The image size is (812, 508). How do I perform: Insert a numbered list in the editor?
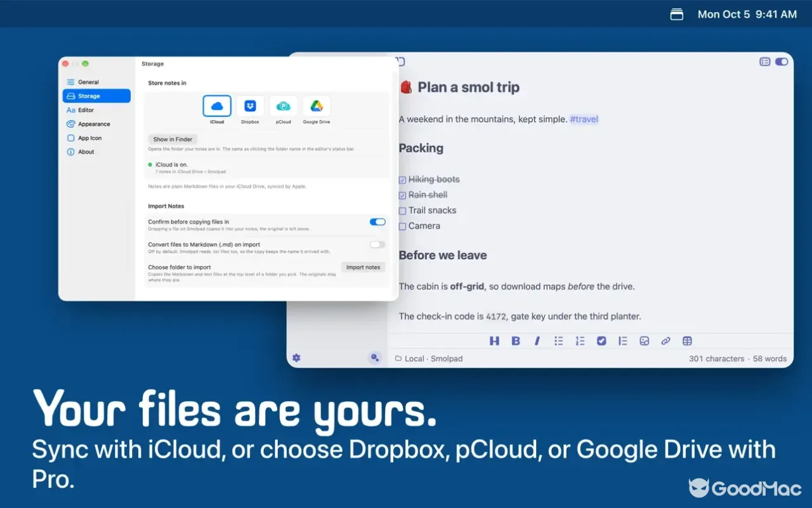580,341
